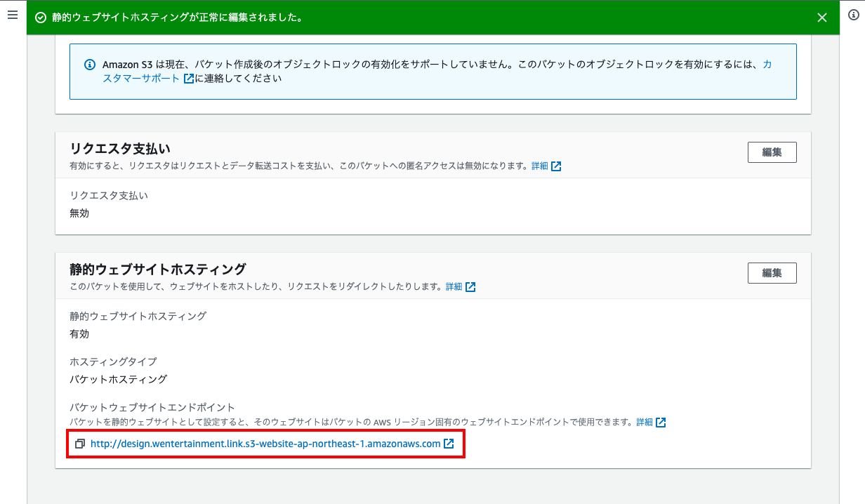
Task: Edit the リクエスタ支払い settings
Action: [772, 152]
